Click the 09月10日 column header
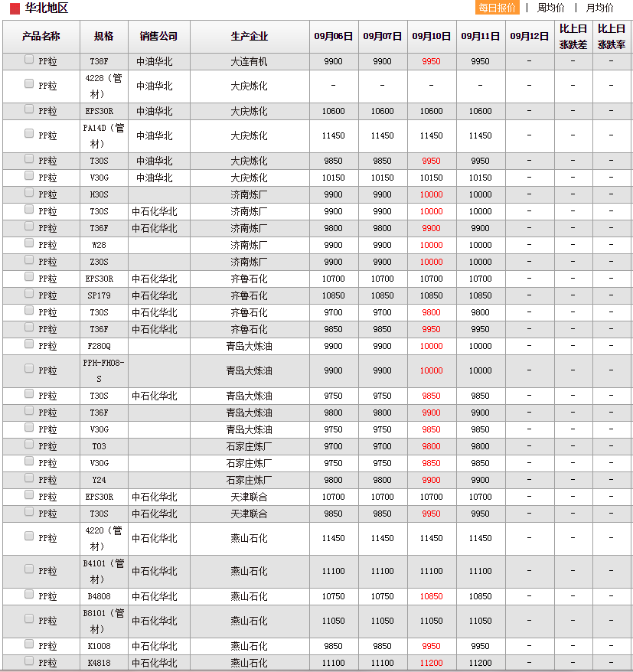Screen dimensions: 633x672 coord(431,37)
